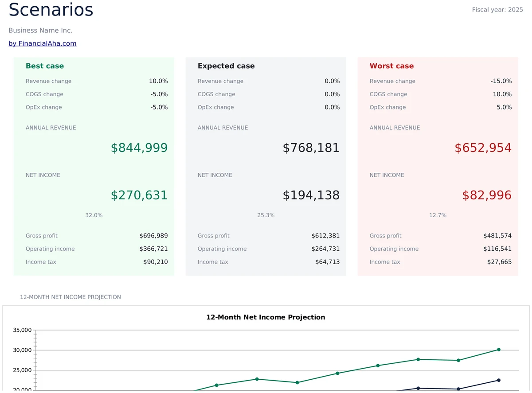Click Worst case gross profit $481,574

click(497, 236)
